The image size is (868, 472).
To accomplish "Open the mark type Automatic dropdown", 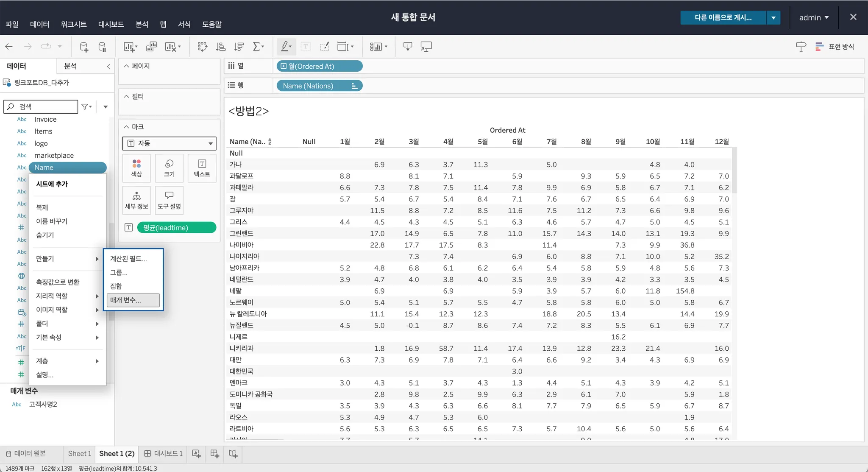I will point(169,143).
